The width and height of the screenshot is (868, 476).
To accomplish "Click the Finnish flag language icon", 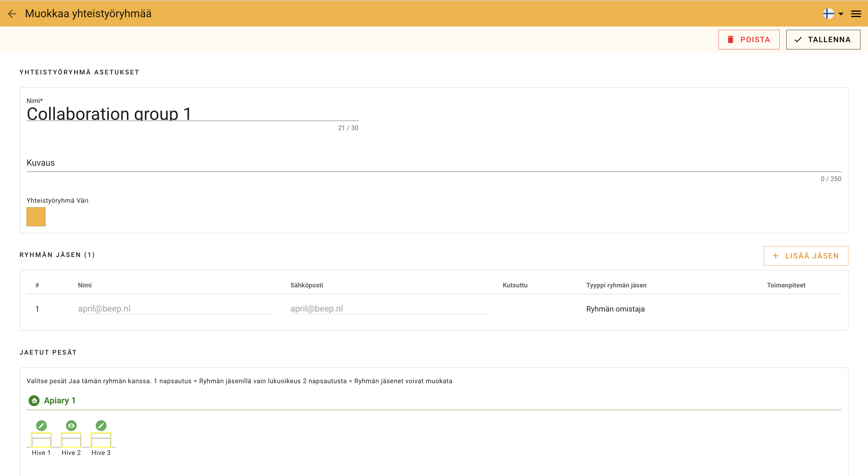I will (x=829, y=14).
